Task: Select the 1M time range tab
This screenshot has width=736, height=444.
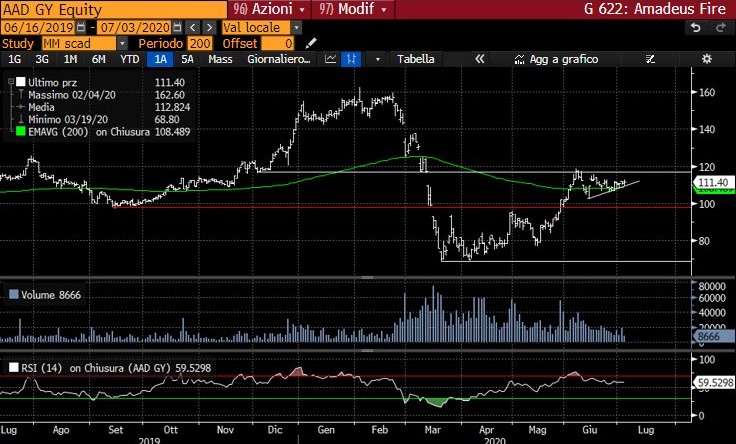Action: click(70, 59)
